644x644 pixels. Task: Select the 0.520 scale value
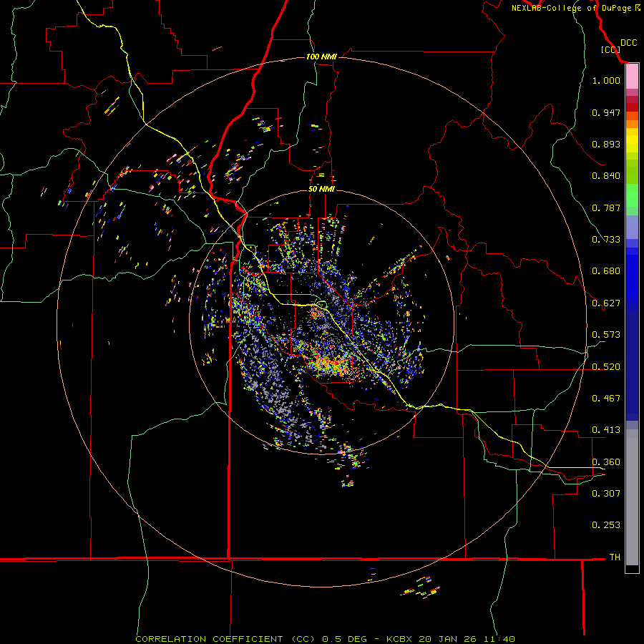606,367
